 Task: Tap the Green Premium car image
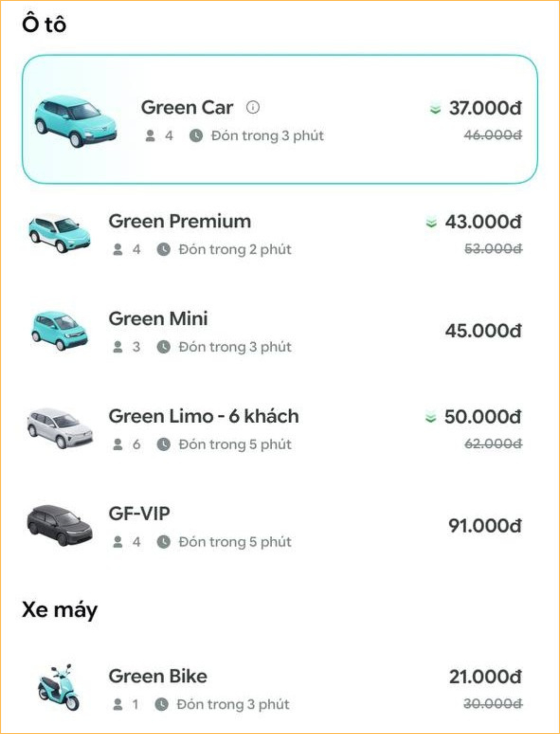59,233
